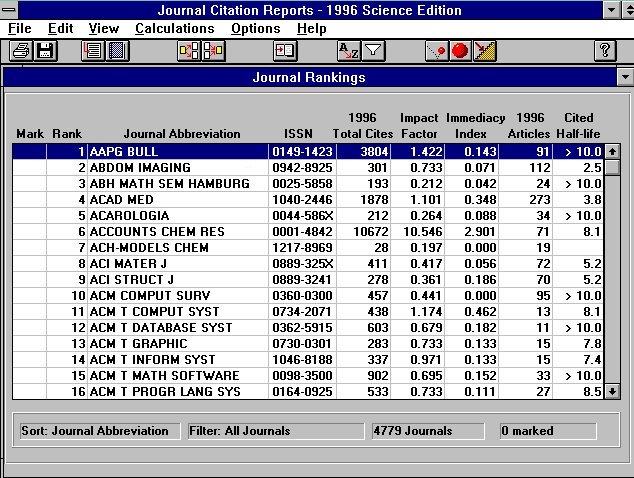Click the question mark help icon
The width and height of the screenshot is (634, 478).
pyautogui.click(x=605, y=51)
